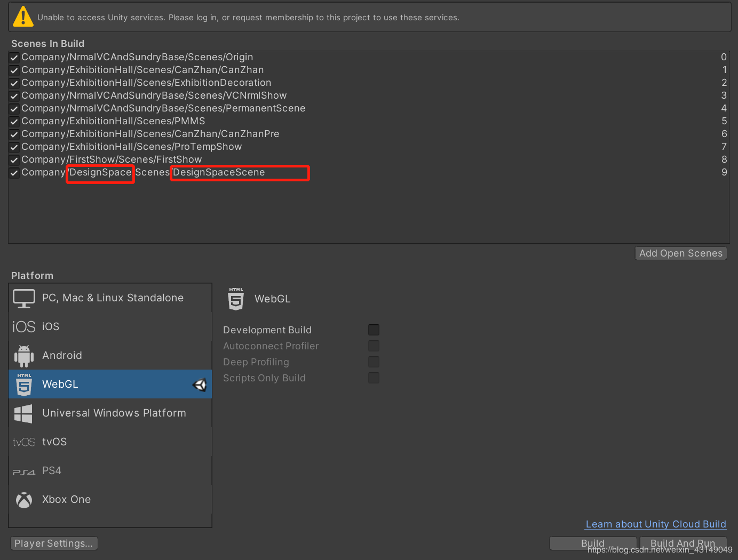
Task: Click the Development Build label
Action: (x=267, y=330)
